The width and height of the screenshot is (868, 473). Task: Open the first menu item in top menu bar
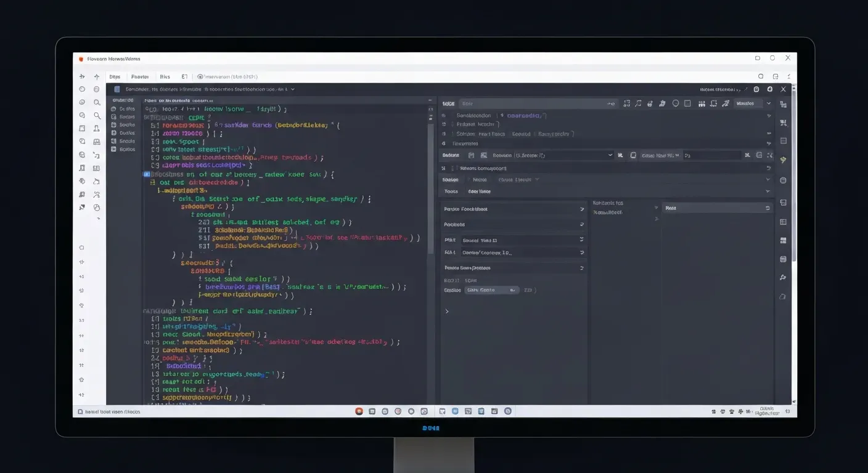click(x=115, y=77)
